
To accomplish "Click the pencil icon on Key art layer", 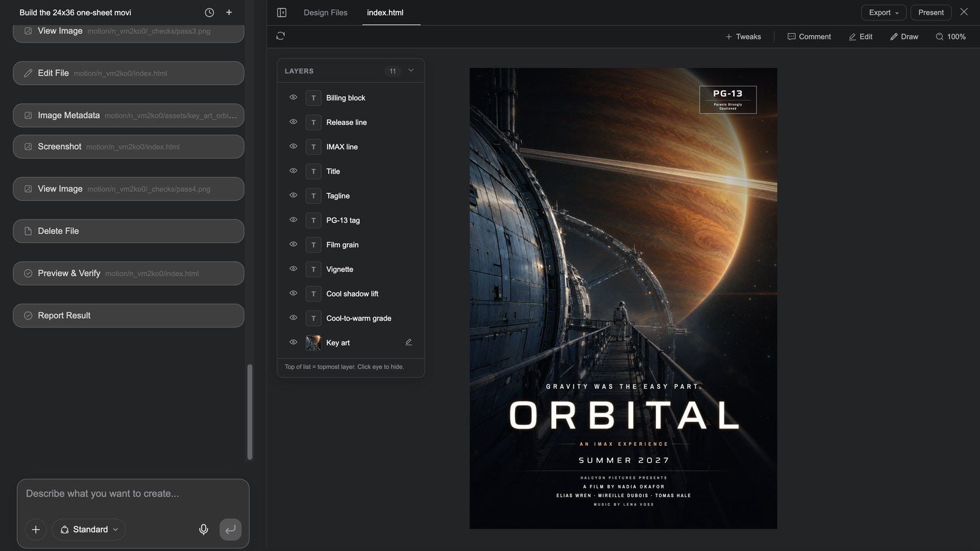I will click(x=409, y=342).
